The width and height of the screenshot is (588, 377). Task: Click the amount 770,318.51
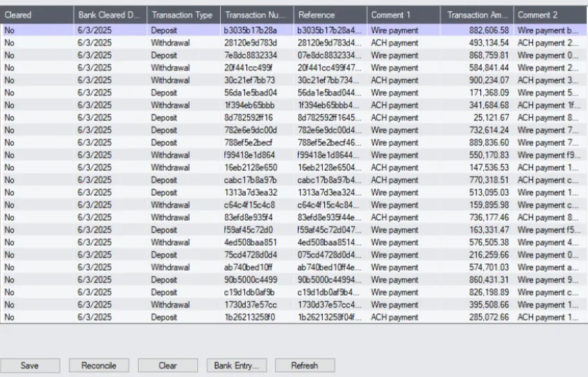(489, 180)
